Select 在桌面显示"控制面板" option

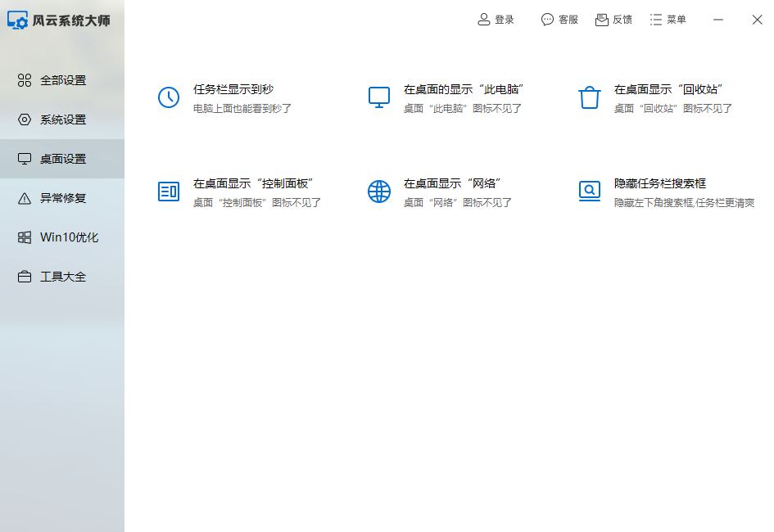coord(253,183)
